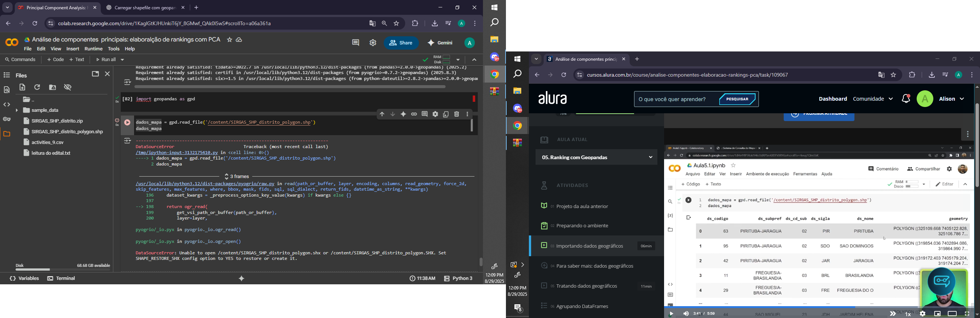This screenshot has width=980, height=318.
Task: Move selected cell down
Action: [x=393, y=114]
